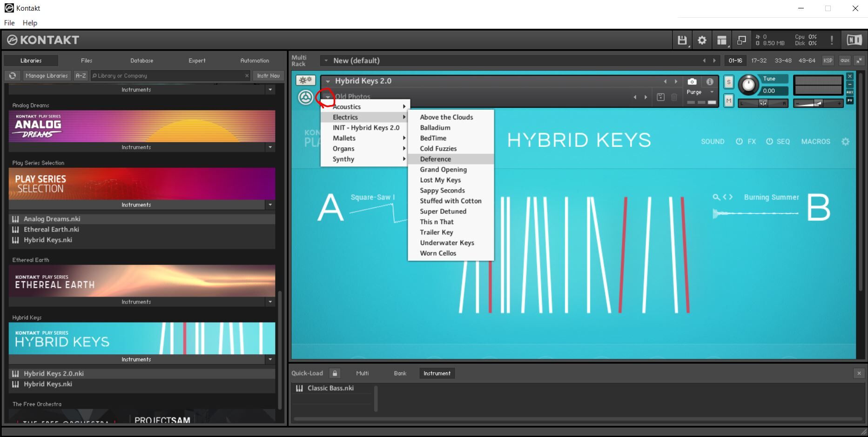Expand the Organs snapshot submenu
This screenshot has width=868, height=437.
pyautogui.click(x=365, y=149)
